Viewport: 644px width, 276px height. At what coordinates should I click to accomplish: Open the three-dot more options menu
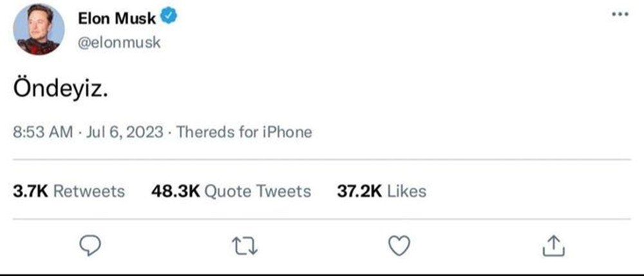coord(620,14)
